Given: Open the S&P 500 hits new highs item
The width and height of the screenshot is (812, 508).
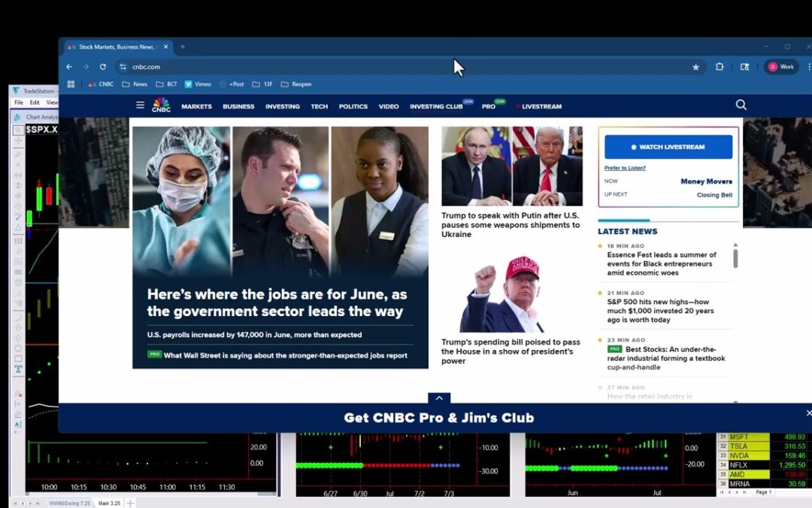Looking at the screenshot, I should [x=660, y=311].
